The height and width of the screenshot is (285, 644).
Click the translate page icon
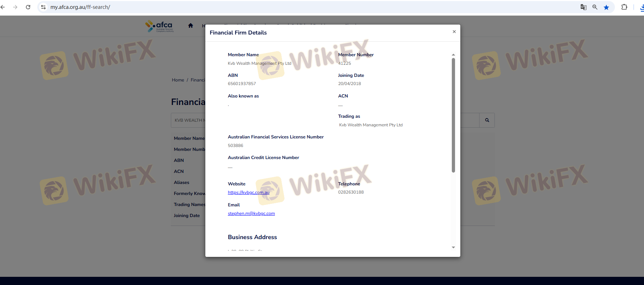(x=583, y=7)
